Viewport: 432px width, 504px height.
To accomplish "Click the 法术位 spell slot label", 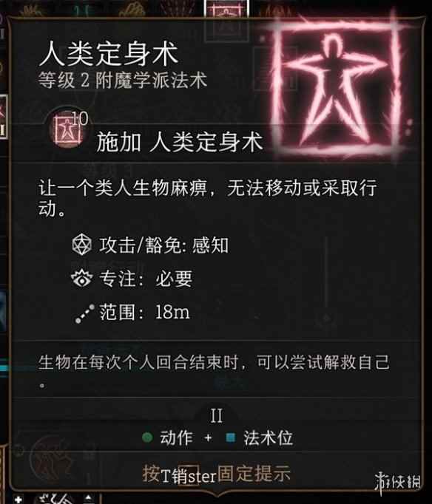I will [268, 437].
